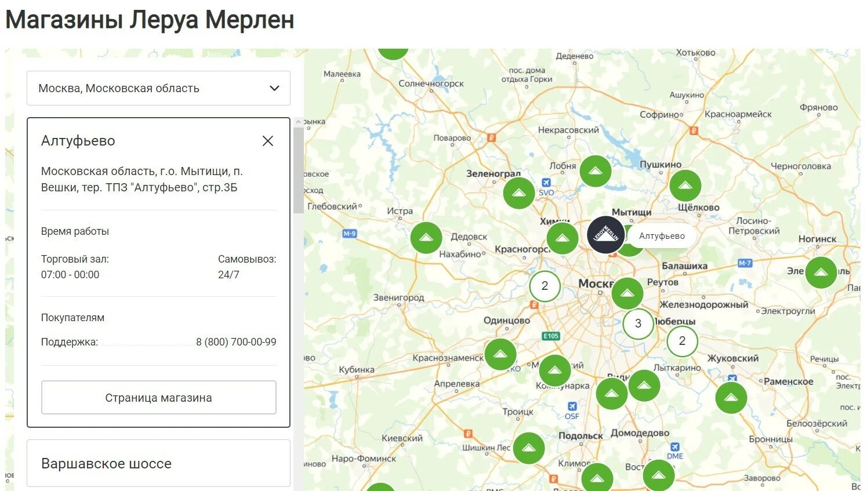This screenshot has height=491, width=868.
Task: Select the store marker near Щёлково
Action: [x=685, y=186]
